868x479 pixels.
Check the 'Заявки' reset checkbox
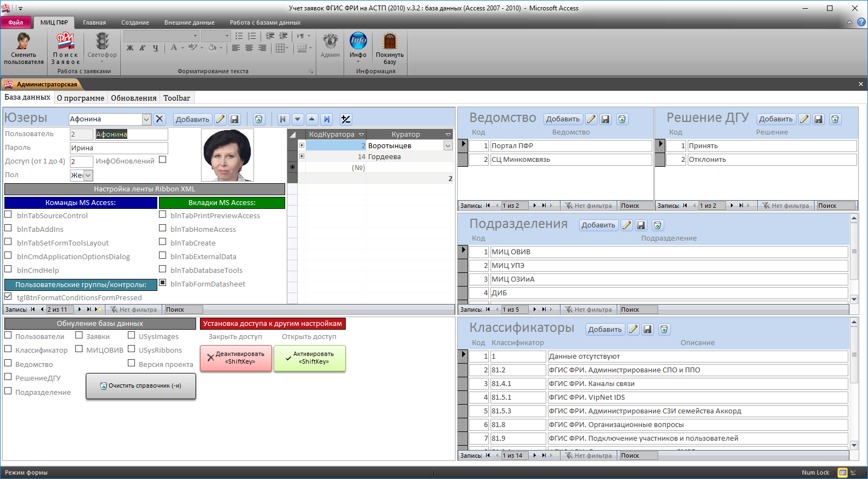pos(79,336)
